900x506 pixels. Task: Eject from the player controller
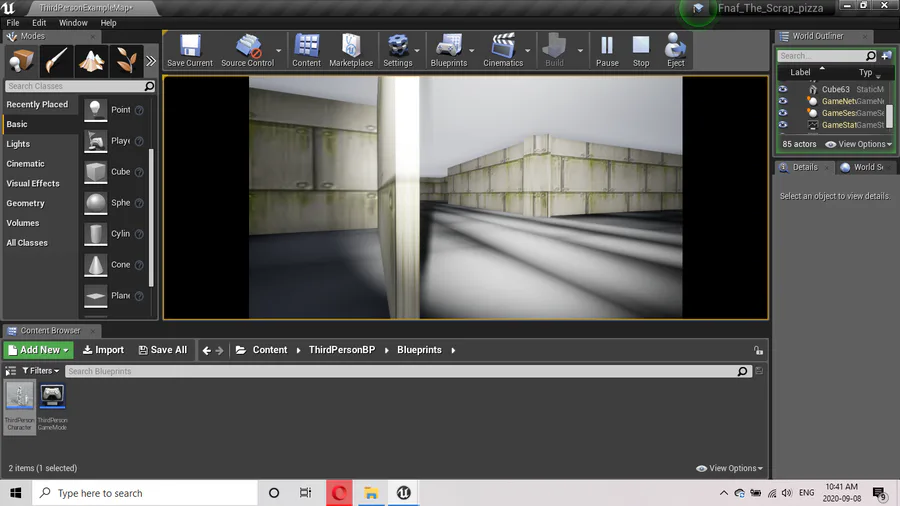tap(675, 50)
